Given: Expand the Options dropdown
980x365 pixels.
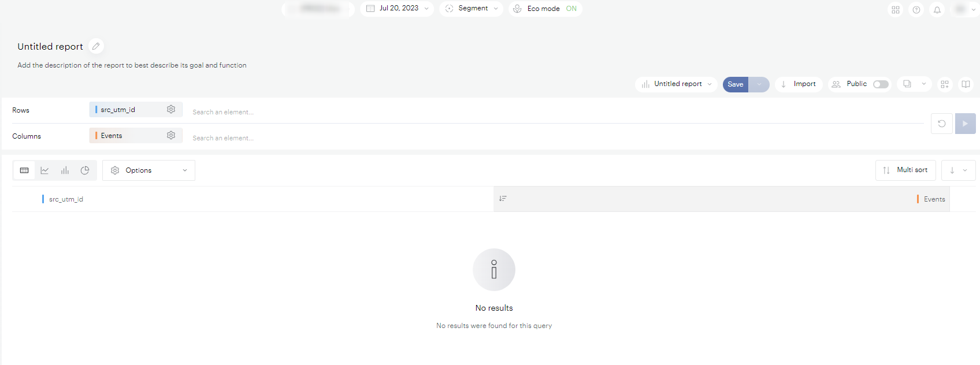Looking at the screenshot, I should click(149, 170).
